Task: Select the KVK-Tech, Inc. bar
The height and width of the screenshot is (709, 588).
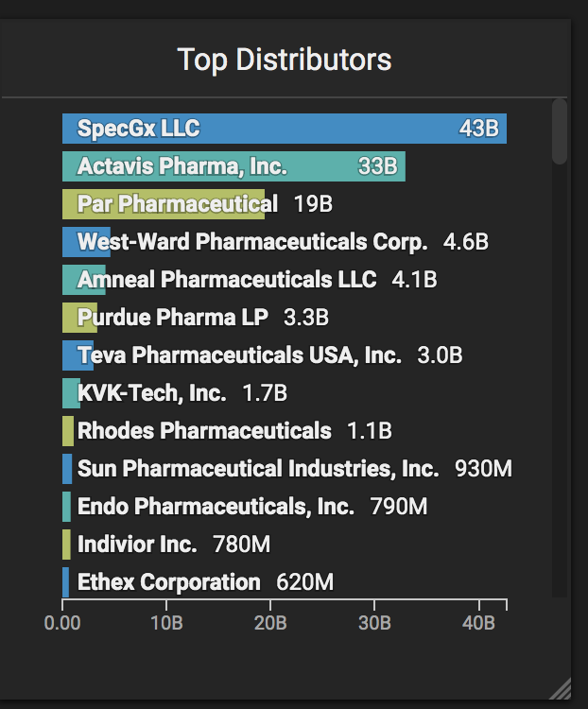Action: click(x=72, y=393)
